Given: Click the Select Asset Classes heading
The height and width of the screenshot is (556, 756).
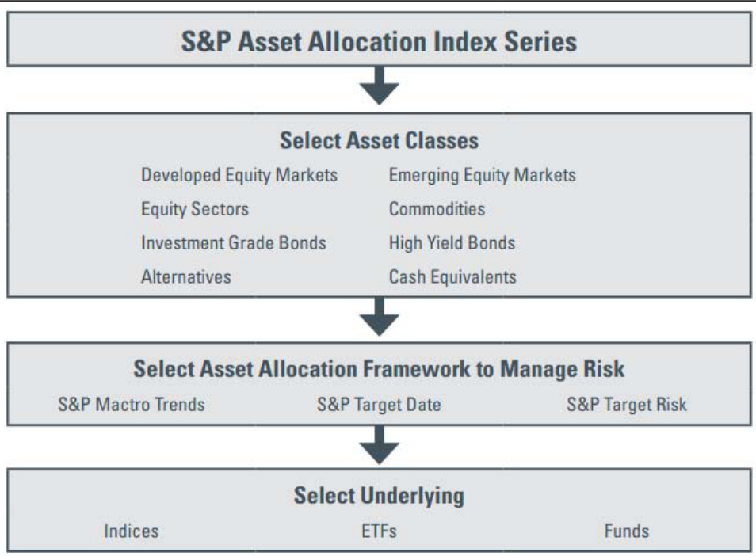Looking at the screenshot, I should (x=379, y=141).
